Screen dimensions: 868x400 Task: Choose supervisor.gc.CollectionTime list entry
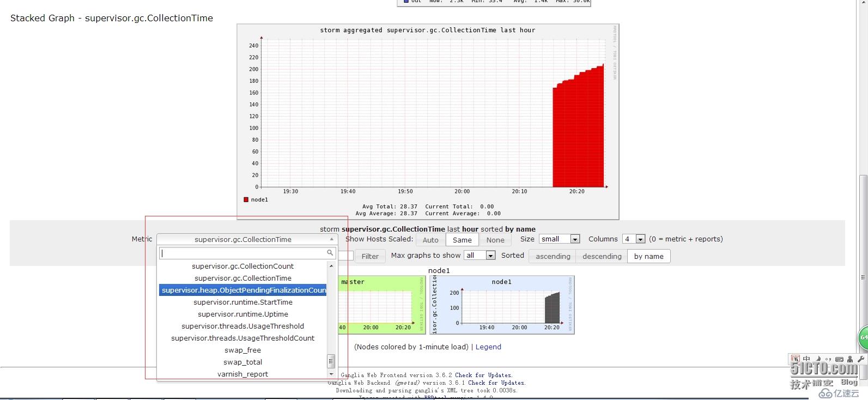(x=242, y=278)
